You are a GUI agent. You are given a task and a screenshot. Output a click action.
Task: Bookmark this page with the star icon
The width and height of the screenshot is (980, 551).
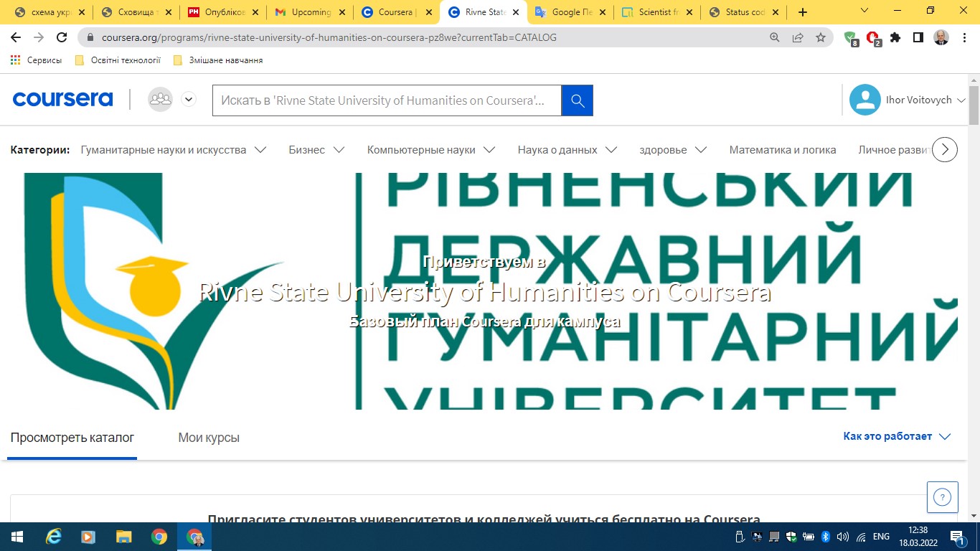tap(821, 37)
